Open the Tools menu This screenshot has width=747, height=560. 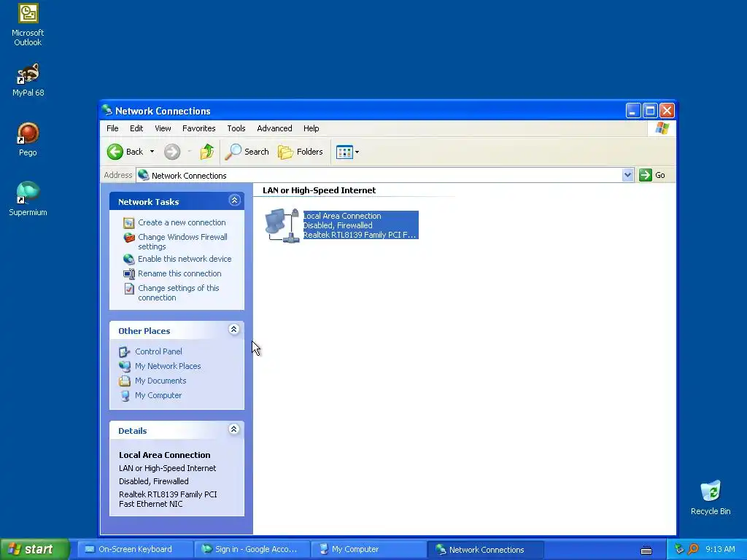236,128
